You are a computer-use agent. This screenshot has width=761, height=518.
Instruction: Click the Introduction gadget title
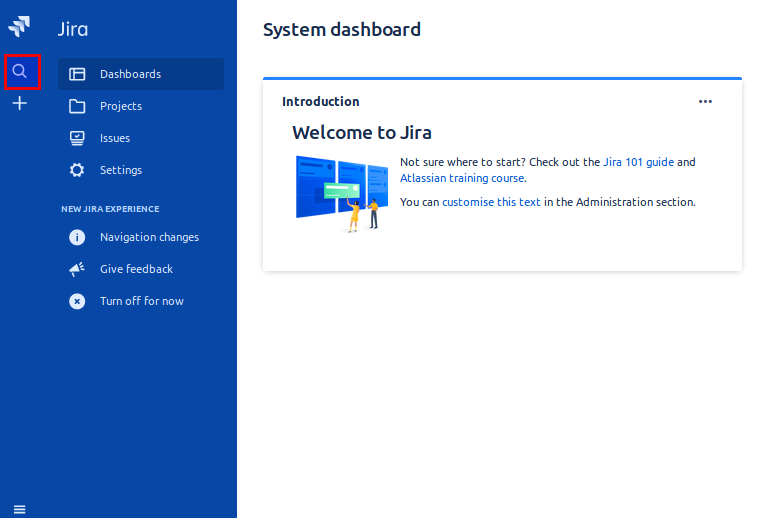click(x=321, y=101)
